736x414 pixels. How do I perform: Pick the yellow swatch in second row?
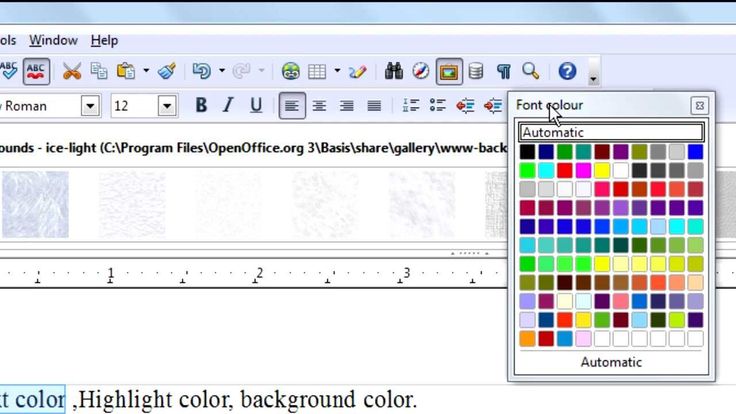point(602,170)
